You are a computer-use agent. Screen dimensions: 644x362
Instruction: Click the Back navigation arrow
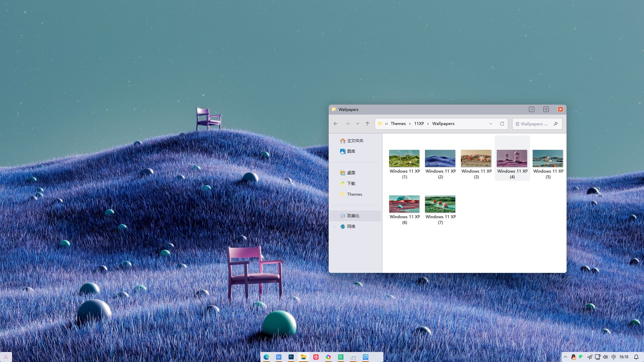tap(336, 124)
